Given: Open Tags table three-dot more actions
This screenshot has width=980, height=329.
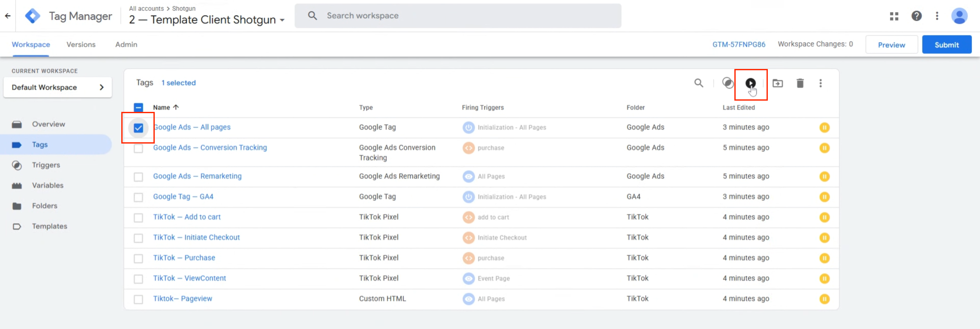Looking at the screenshot, I should coord(821,83).
